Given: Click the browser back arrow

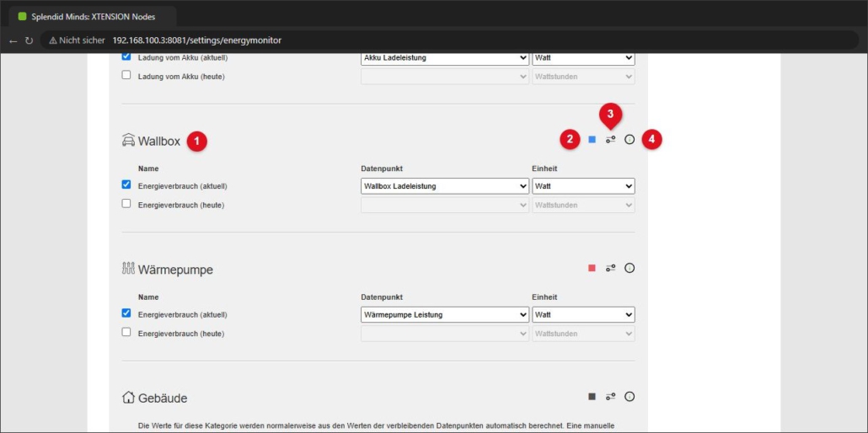Looking at the screenshot, I should (13, 40).
